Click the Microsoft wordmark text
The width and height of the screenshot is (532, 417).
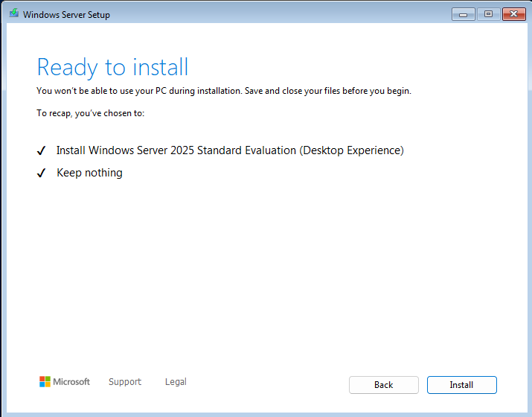coord(71,382)
